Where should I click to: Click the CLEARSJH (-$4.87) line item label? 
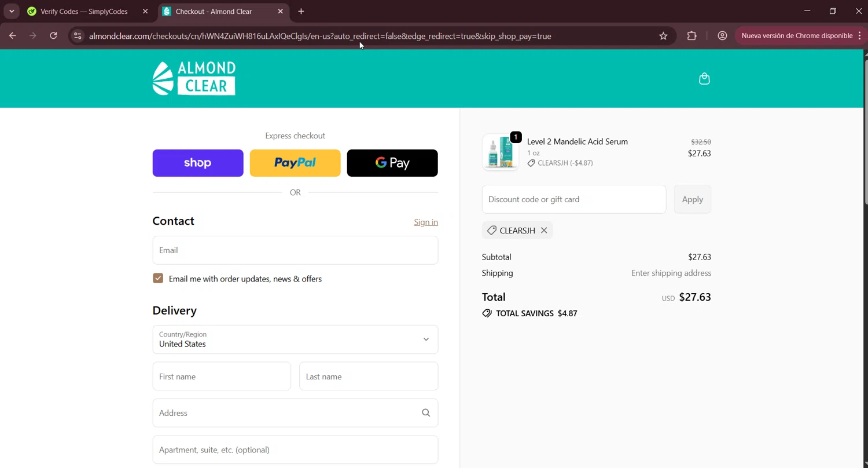[x=565, y=163]
